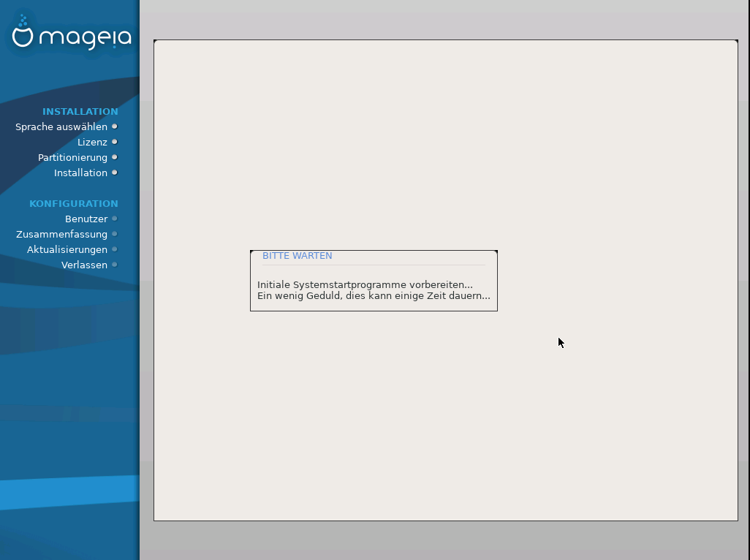The width and height of the screenshot is (750, 560).
Task: Click the Mageia logo in the sidebar
Action: pos(71,34)
